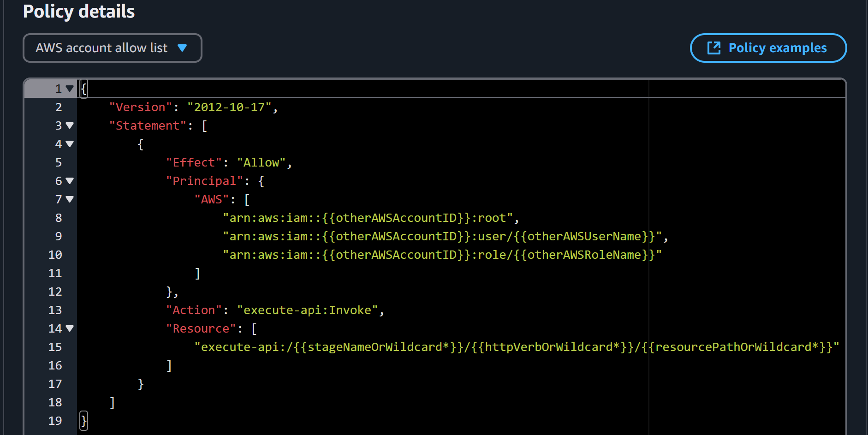
Task: Click line number 12 in the gutter
Action: coord(55,292)
